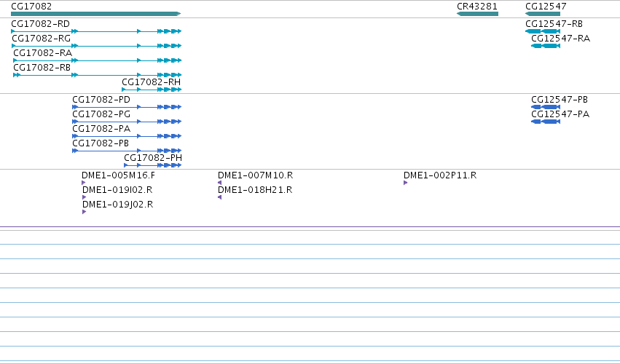
Task: Click the DME1-007M10.R marker arrow
Action: coord(219,183)
